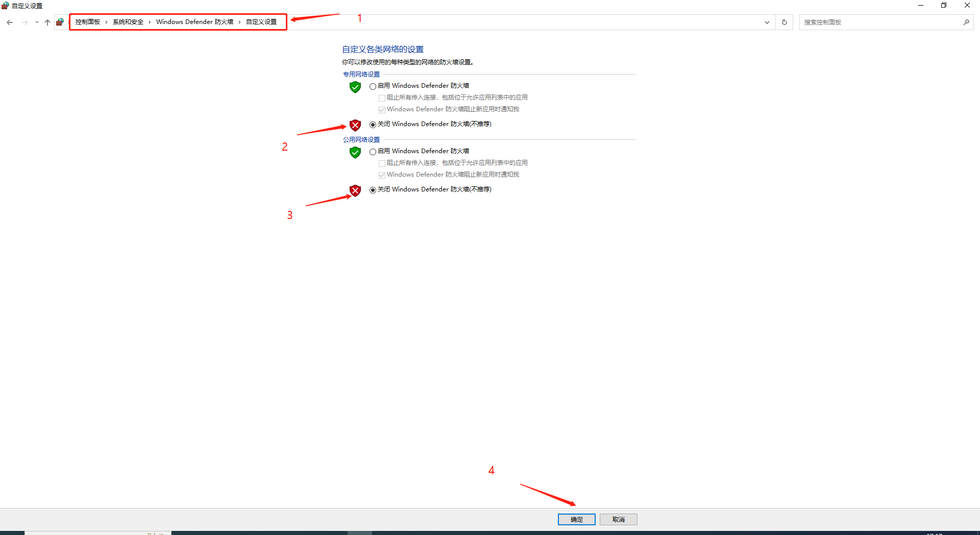
Task: Click red shield icon under public network settings
Action: [355, 191]
